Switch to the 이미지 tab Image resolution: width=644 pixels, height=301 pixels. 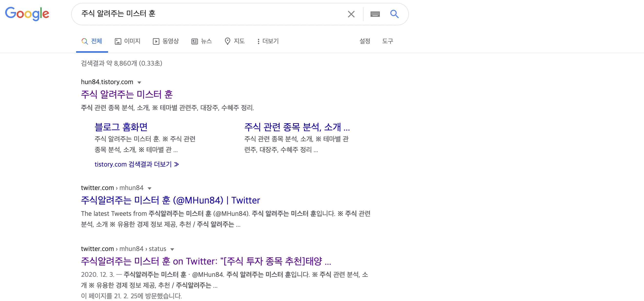pos(128,41)
